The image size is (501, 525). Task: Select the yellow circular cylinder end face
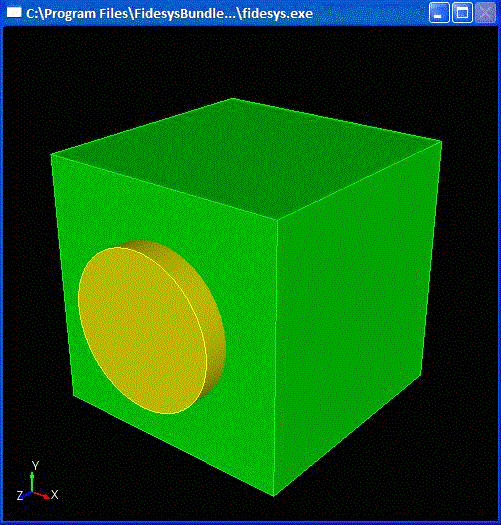[142, 331]
